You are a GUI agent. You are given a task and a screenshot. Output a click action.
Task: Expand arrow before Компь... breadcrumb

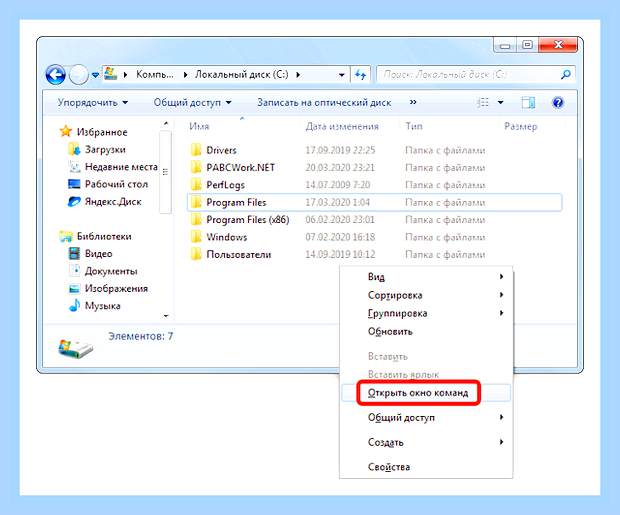coord(125,75)
